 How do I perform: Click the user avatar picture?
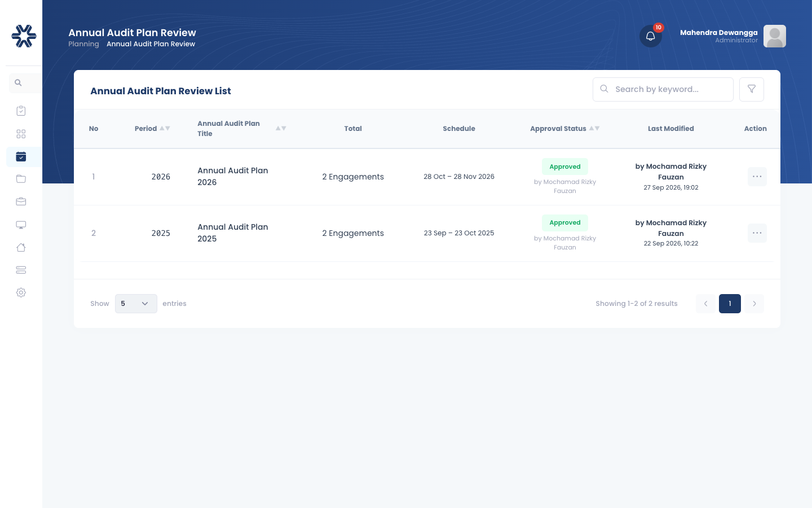click(775, 36)
